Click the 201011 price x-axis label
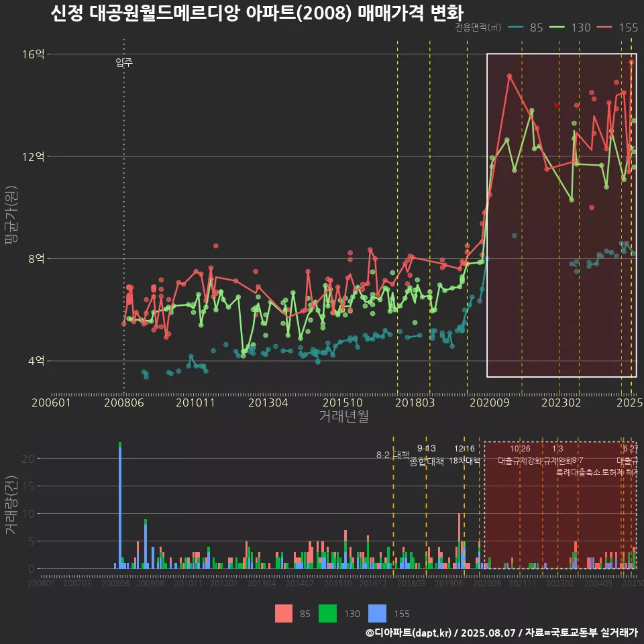Screen dimensions: 644x644 coord(195,402)
